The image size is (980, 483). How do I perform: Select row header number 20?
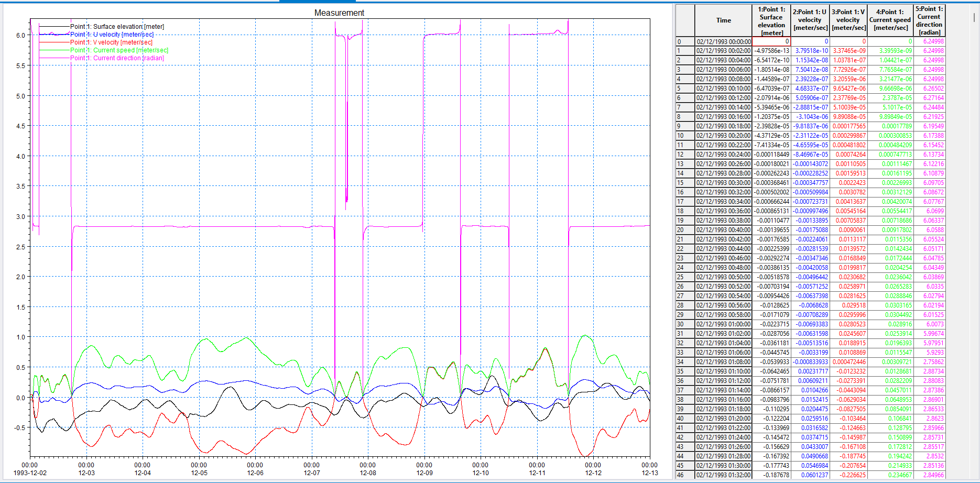tap(685, 230)
